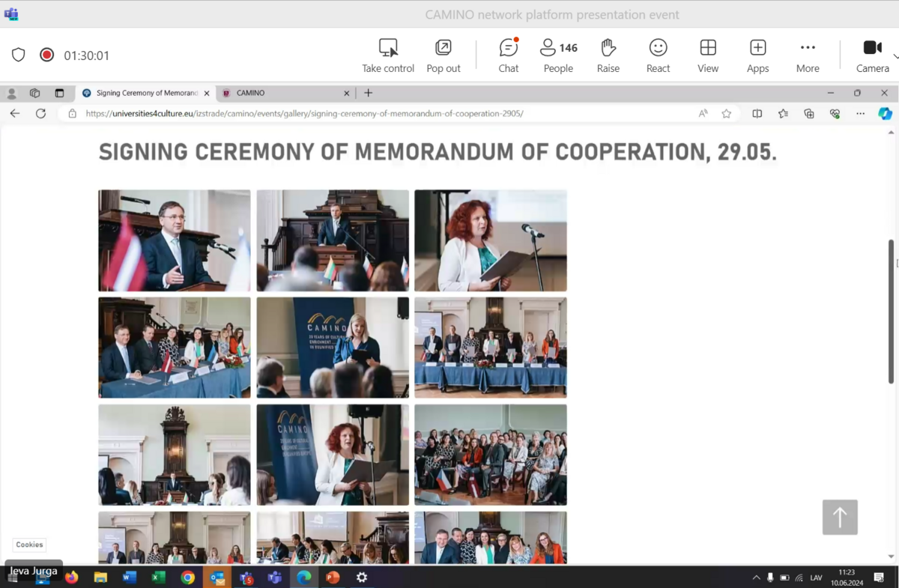Toggle the Camera on or off
Image resolution: width=899 pixels, height=588 pixels.
coord(872,55)
